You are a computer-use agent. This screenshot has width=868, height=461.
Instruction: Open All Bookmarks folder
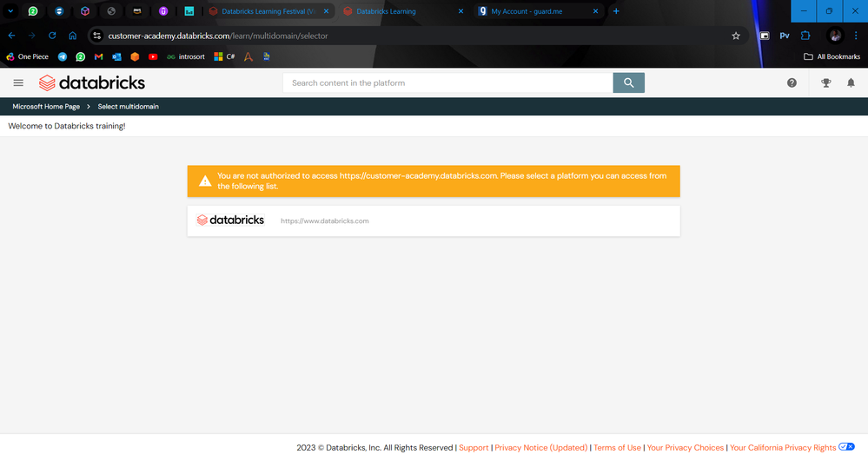pos(832,56)
